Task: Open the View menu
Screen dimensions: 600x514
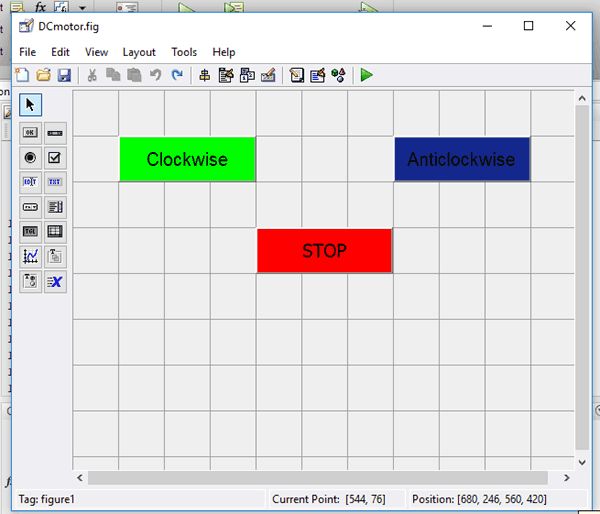Action: [x=96, y=52]
